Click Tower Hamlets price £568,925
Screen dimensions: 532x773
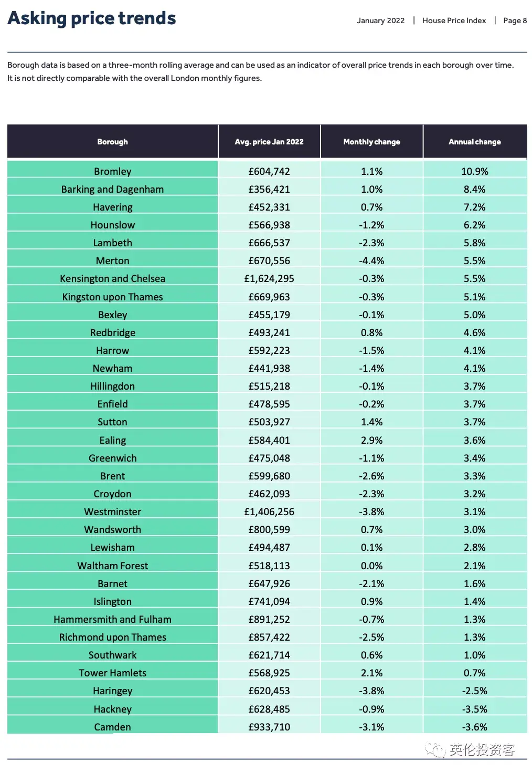[269, 673]
